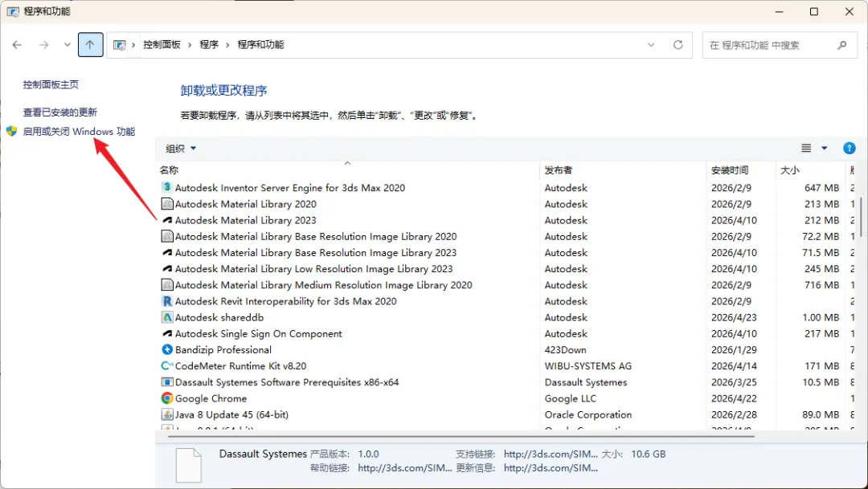
Task: Click the Autodesk Single Sign On icon
Action: [x=166, y=333]
